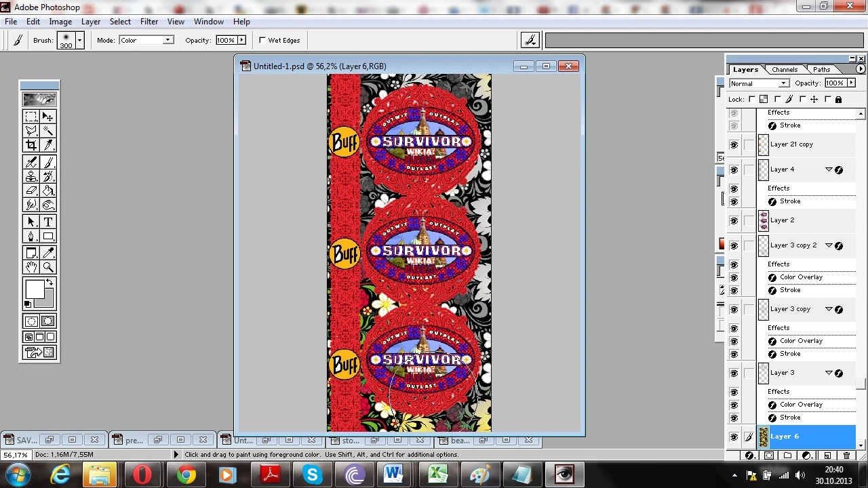Switch to the Channels tab
Screen dimensions: 868x488
tap(785, 70)
